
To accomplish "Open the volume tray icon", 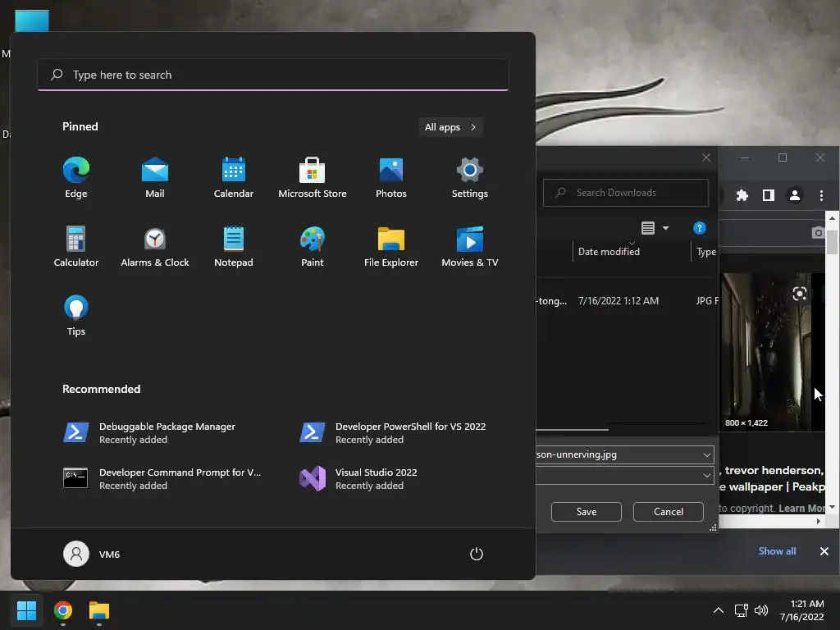I will [760, 610].
